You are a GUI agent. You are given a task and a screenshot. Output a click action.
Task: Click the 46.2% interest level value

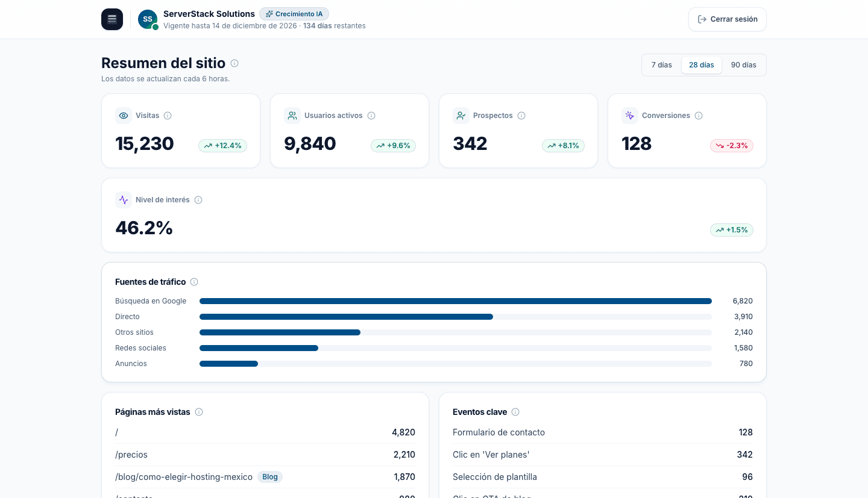144,228
